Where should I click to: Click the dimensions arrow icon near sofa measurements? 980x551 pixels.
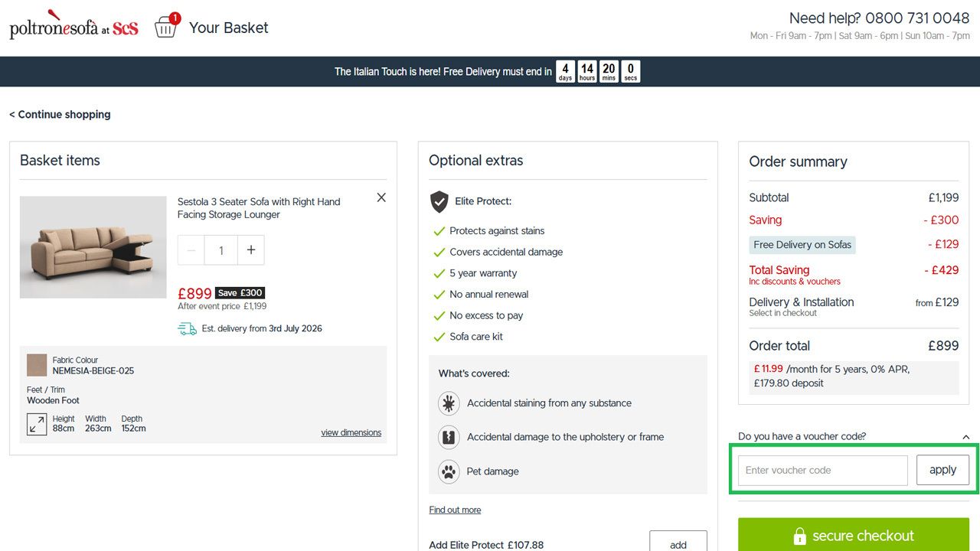[x=37, y=423]
